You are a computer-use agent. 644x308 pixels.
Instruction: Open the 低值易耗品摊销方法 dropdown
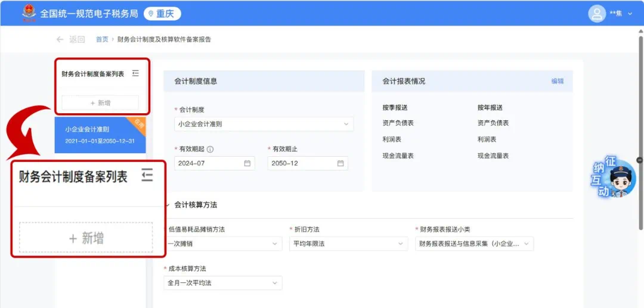point(223,244)
